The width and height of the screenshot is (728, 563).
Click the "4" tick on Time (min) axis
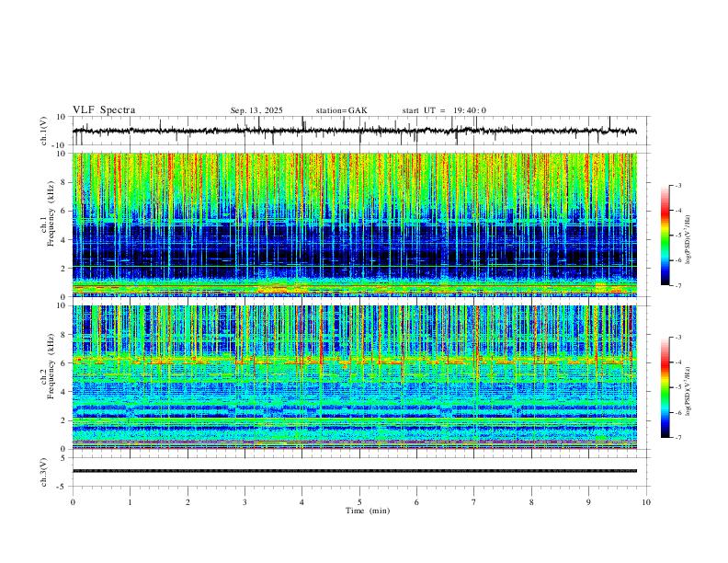click(302, 502)
